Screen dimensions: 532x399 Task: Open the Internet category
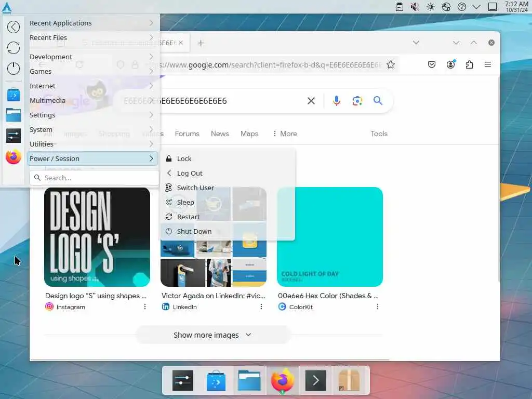tap(92, 86)
